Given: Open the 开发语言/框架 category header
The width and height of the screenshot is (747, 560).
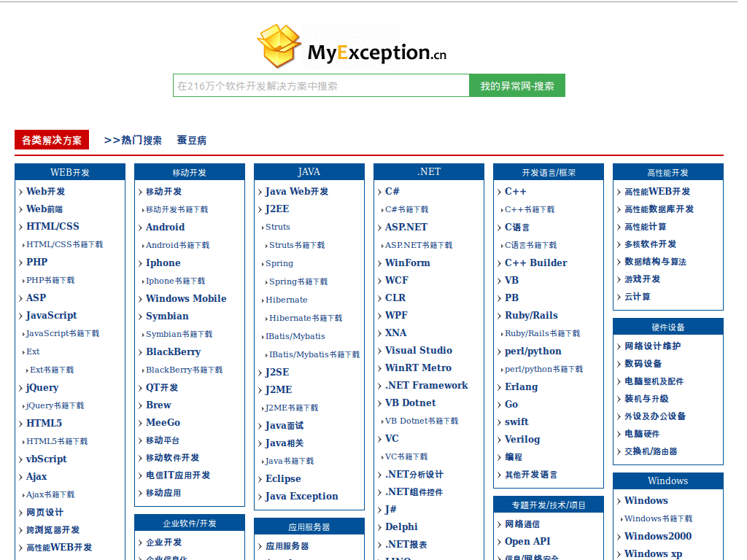Looking at the screenshot, I should click(x=549, y=172).
